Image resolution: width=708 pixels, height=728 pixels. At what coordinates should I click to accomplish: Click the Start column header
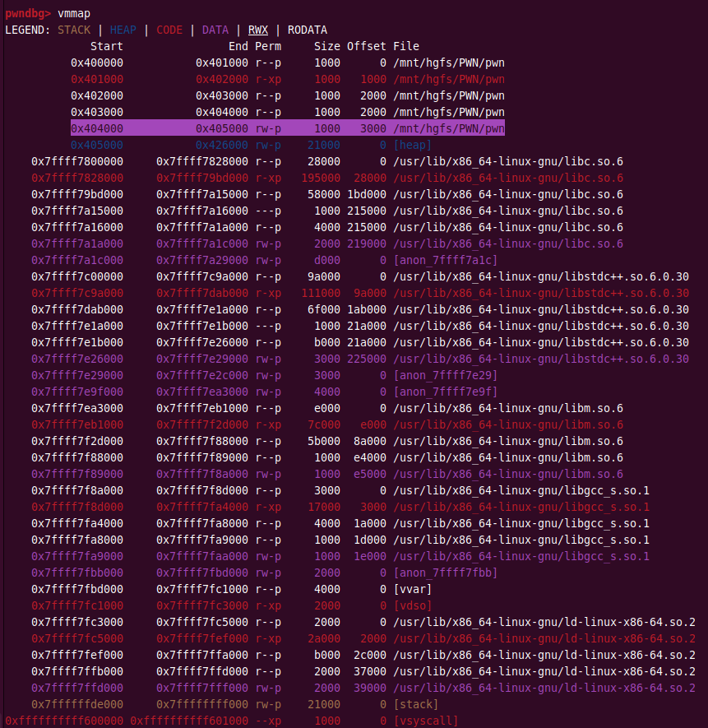[107, 46]
